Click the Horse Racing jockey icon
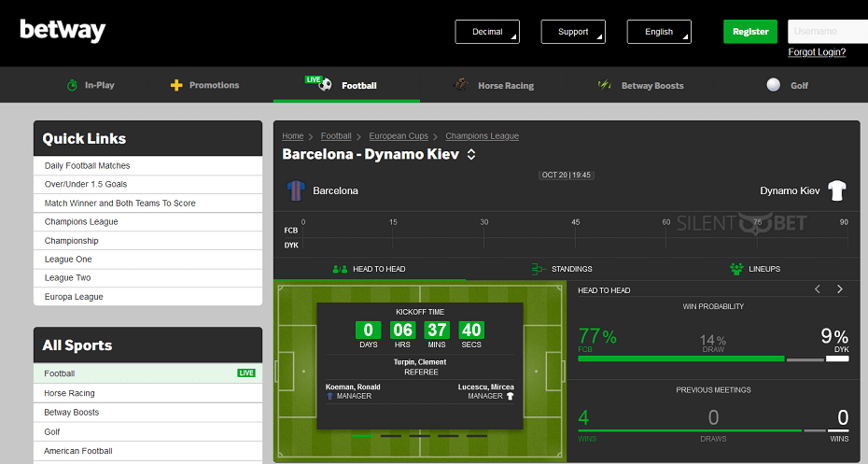 pyautogui.click(x=460, y=85)
